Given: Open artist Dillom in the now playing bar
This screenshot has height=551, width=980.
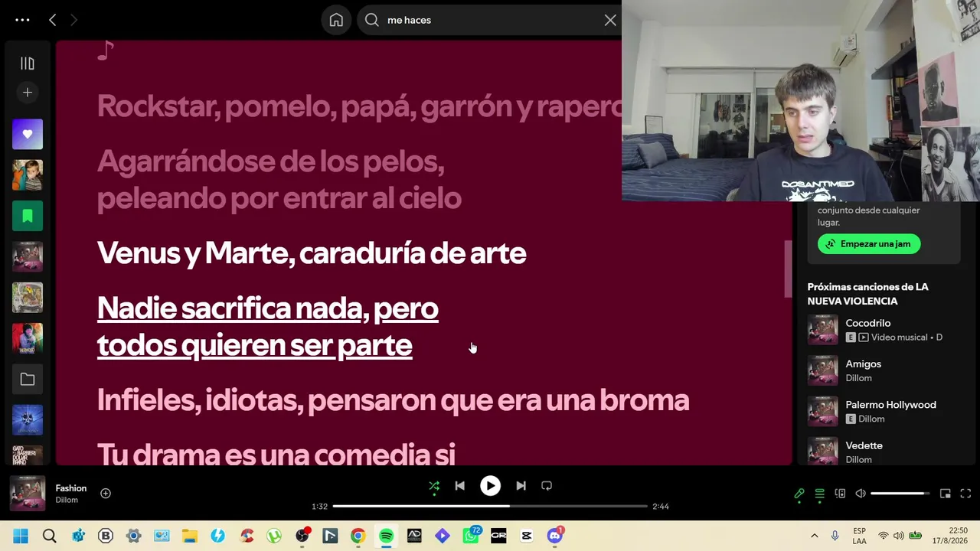Looking at the screenshot, I should (67, 500).
